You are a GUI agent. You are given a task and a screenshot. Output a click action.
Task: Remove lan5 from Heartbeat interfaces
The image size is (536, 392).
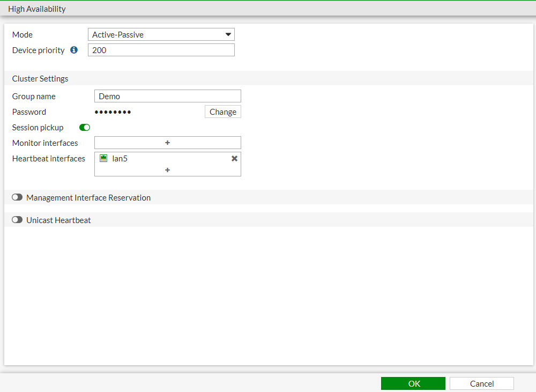point(235,158)
